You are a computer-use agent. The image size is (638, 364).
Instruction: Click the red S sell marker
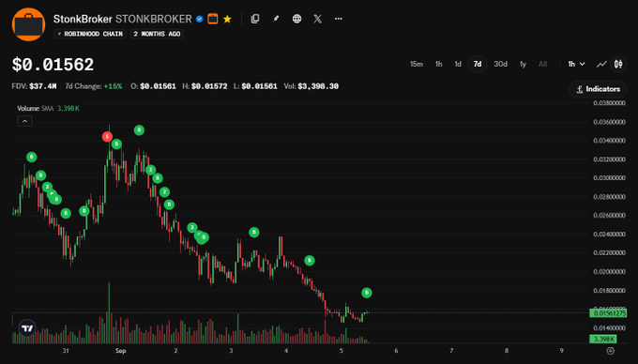pos(107,136)
